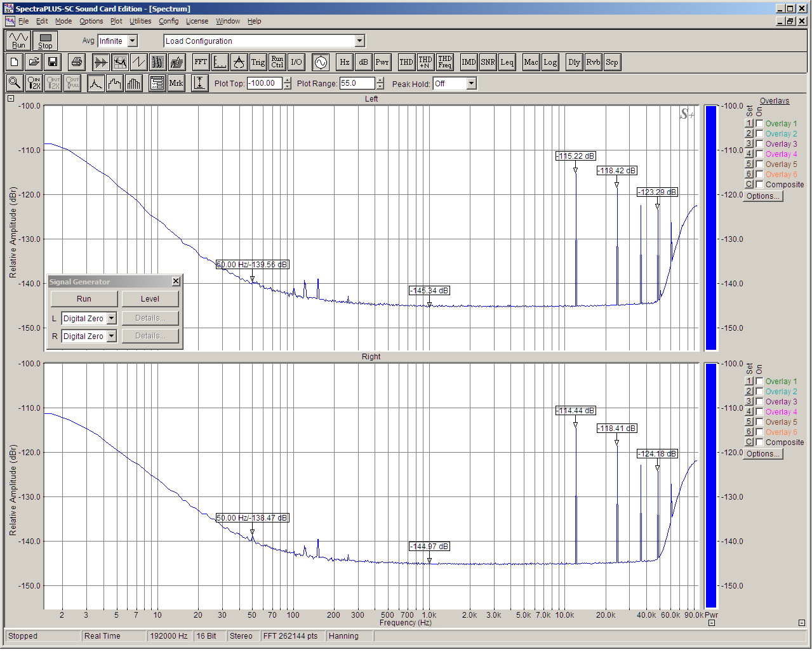Open the Utilities menu
The image size is (812, 652).
click(x=140, y=21)
